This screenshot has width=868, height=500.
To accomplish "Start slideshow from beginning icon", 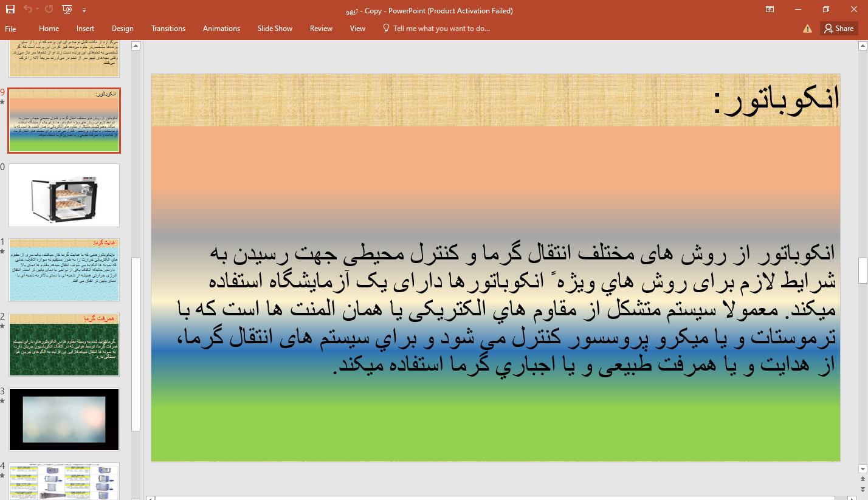I will click(x=67, y=10).
